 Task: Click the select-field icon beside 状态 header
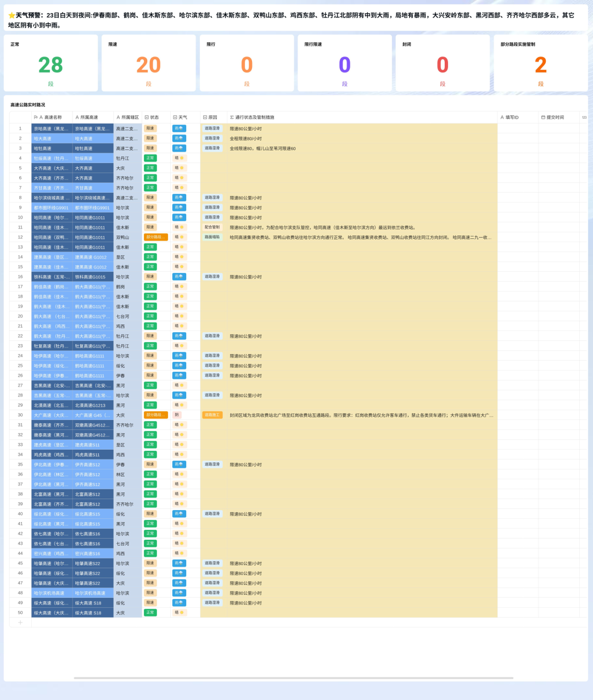pos(147,117)
